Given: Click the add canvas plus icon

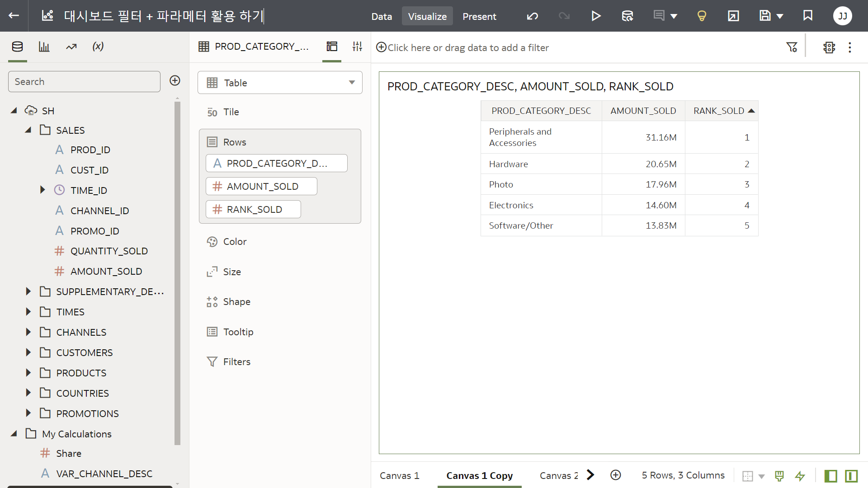Looking at the screenshot, I should [616, 475].
